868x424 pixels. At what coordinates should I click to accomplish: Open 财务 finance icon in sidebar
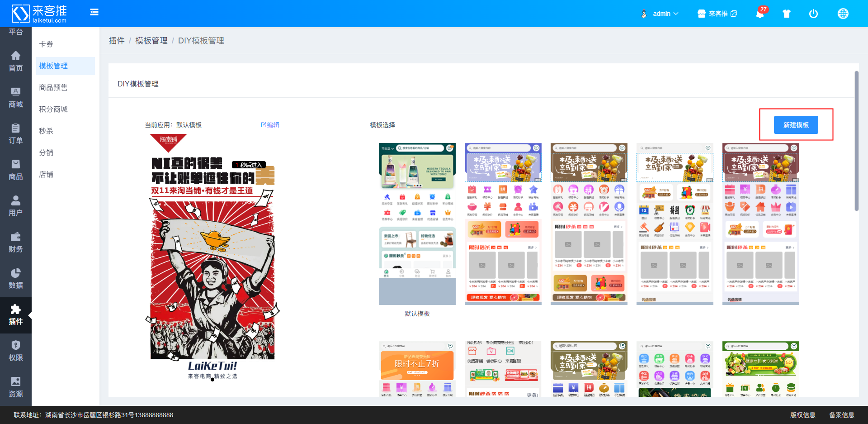(x=16, y=242)
